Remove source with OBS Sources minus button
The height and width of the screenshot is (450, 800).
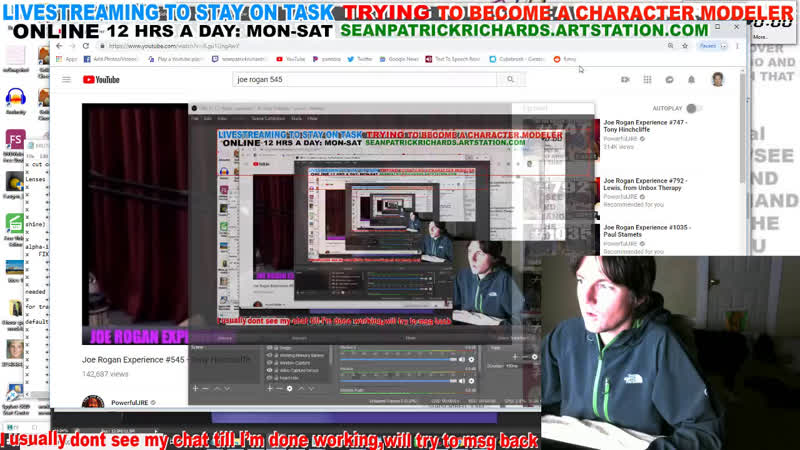280,389
